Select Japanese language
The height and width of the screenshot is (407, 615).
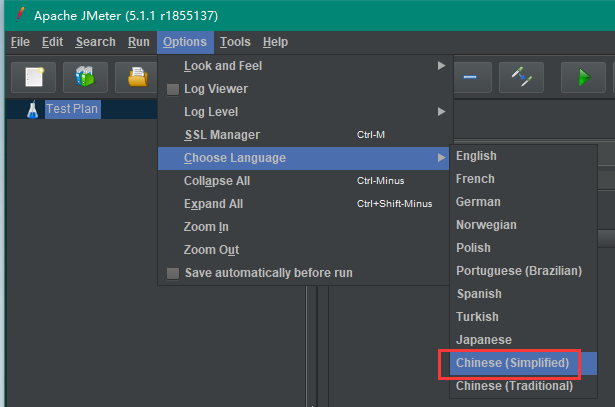coord(523,340)
